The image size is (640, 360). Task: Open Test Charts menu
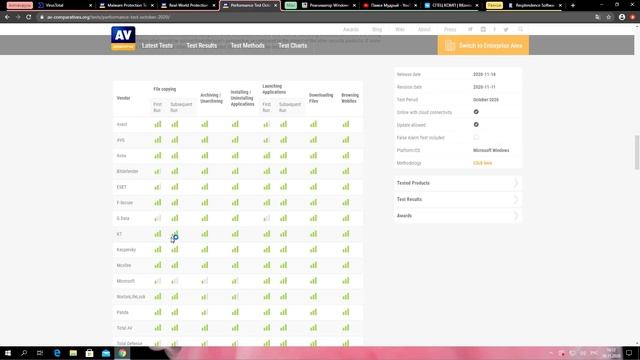pos(293,45)
